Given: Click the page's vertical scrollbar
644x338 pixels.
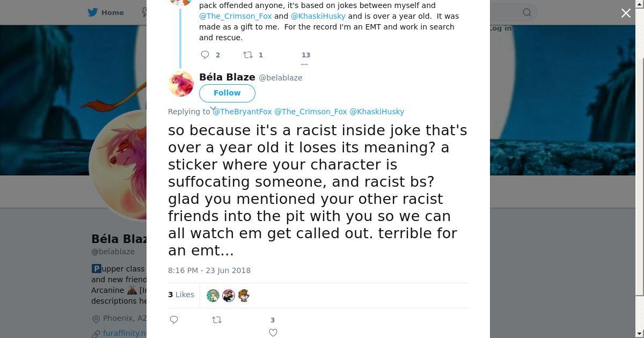Looking at the screenshot, I should 639,161.
